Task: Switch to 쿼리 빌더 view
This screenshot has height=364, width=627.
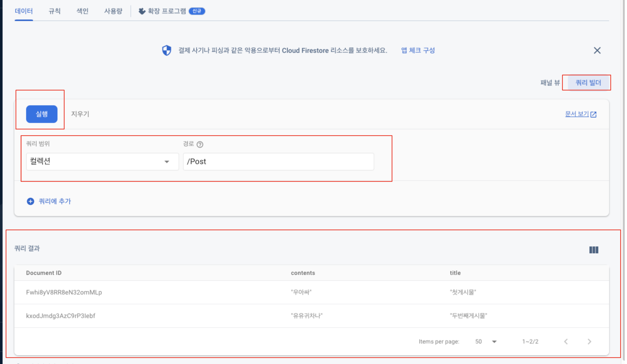Action: pyautogui.click(x=588, y=83)
